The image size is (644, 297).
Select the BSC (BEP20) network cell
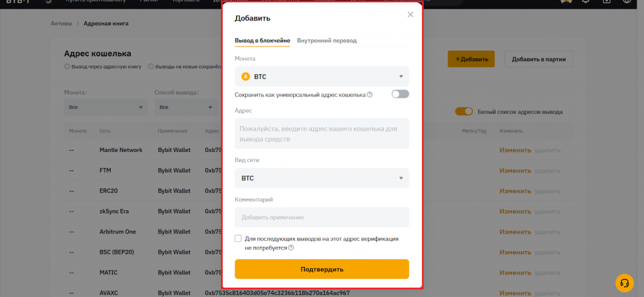tap(116, 252)
